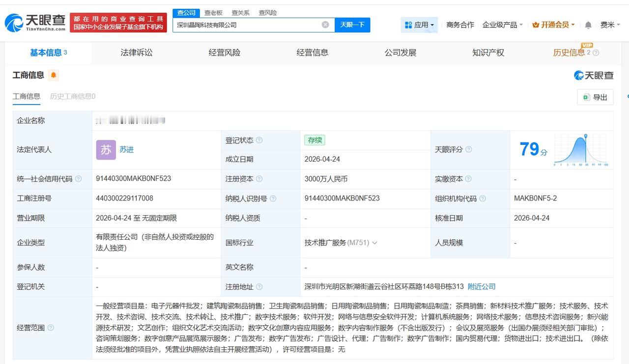Image resolution: width=629 pixels, height=364 pixels.
Task: Switch to the 查风险 search tab
Action: tap(267, 12)
